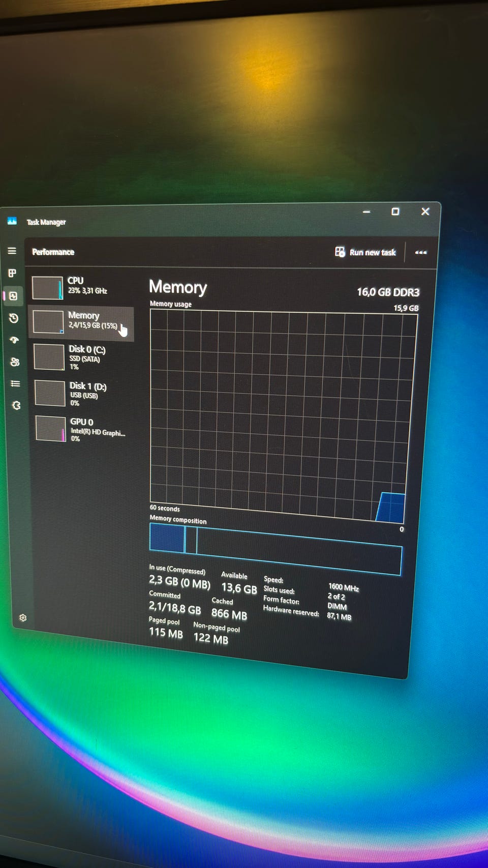This screenshot has height=868, width=488.
Task: Minimize the Task Manager window
Action: click(x=367, y=212)
